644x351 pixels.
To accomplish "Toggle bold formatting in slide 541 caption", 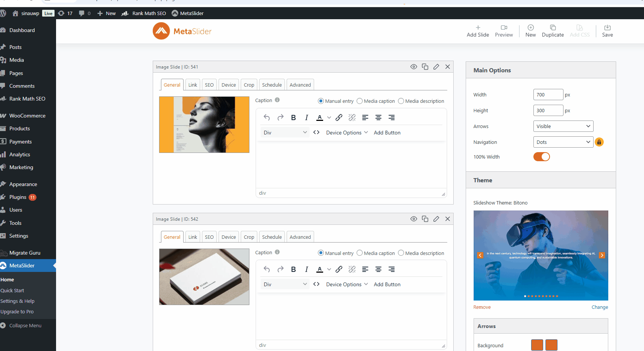I will pos(293,117).
